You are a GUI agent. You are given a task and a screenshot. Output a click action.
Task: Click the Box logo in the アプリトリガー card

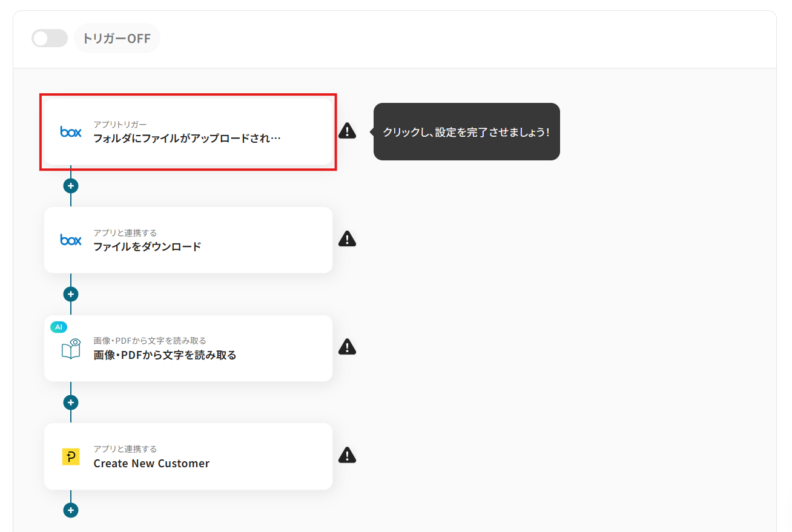pos(71,131)
